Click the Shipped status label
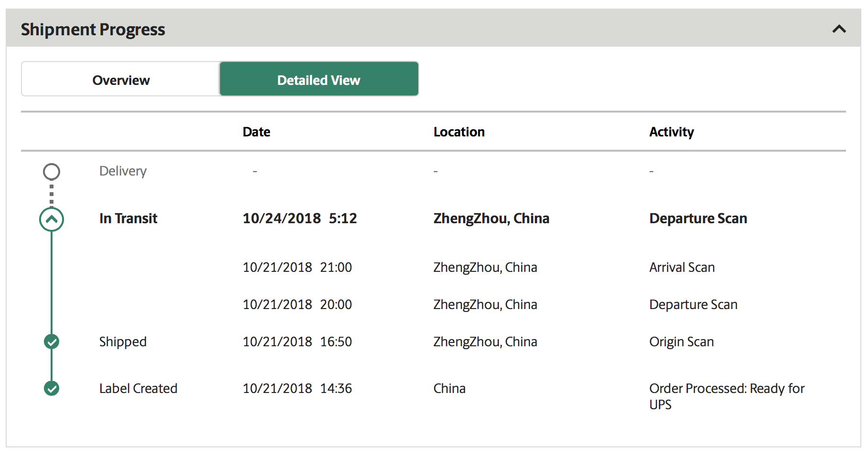The height and width of the screenshot is (455, 868). pos(123,342)
